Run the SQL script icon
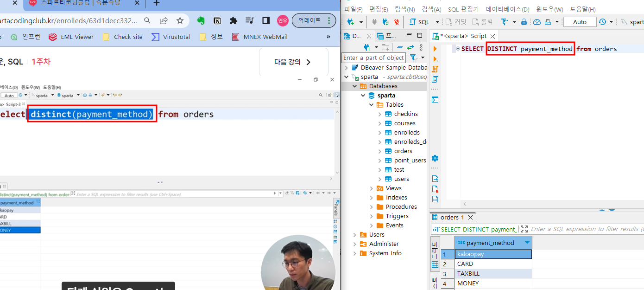The image size is (644, 290). click(x=435, y=69)
